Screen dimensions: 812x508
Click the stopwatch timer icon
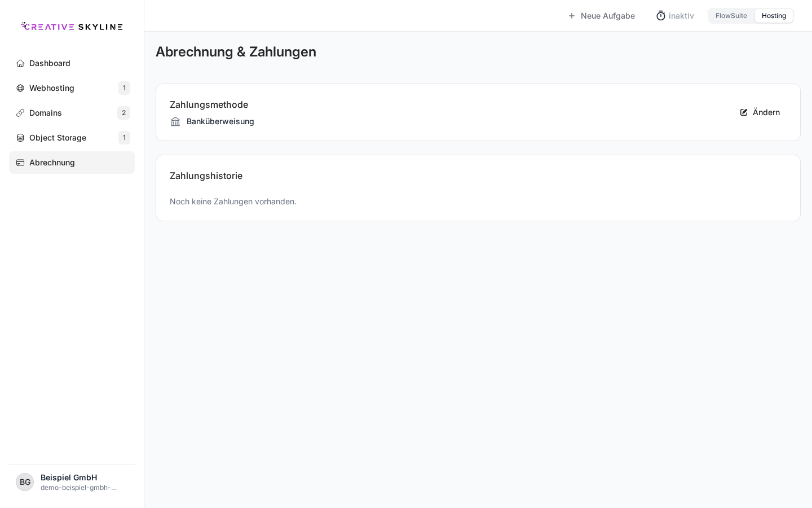[x=661, y=16]
